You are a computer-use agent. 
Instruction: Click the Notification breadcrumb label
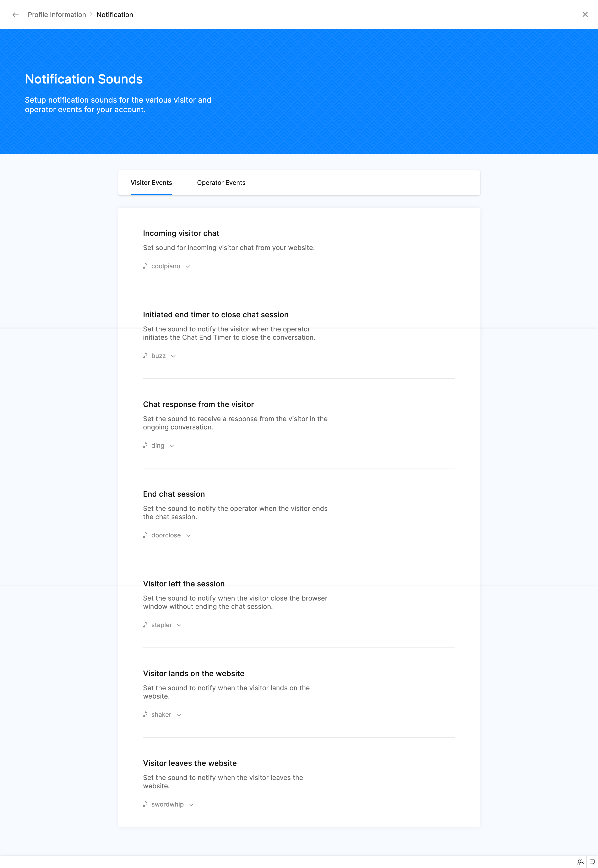click(115, 15)
